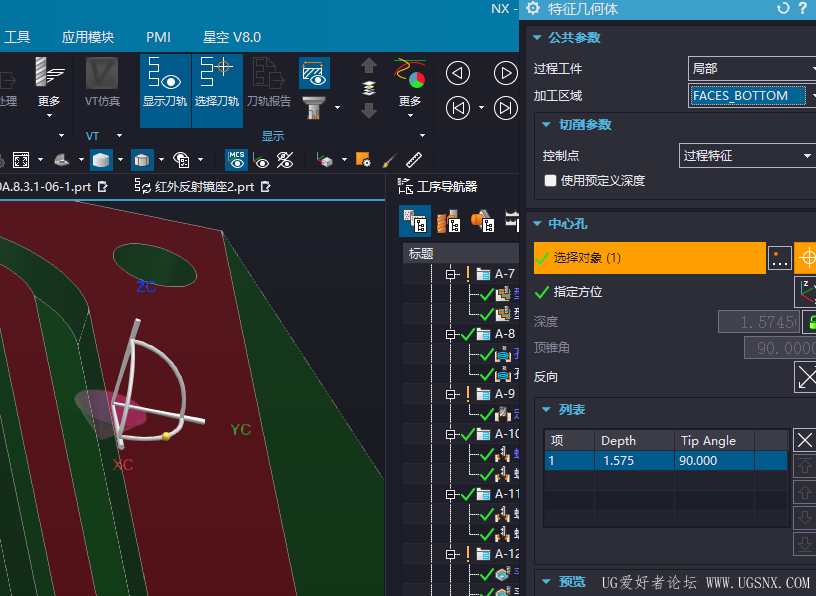Click the up arrow move icon in toolbar
Image resolution: width=816 pixels, height=596 pixels.
(368, 66)
